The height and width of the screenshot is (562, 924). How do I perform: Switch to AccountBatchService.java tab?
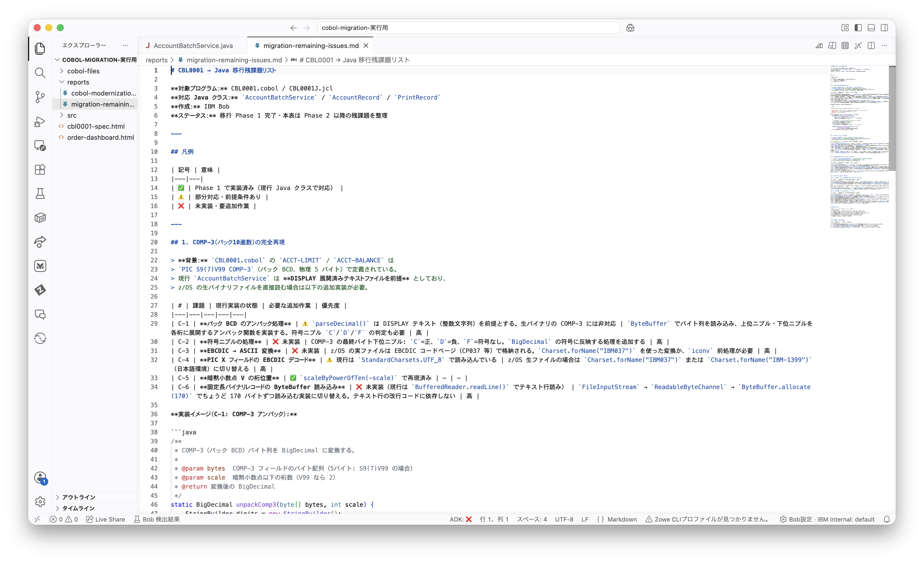point(193,45)
